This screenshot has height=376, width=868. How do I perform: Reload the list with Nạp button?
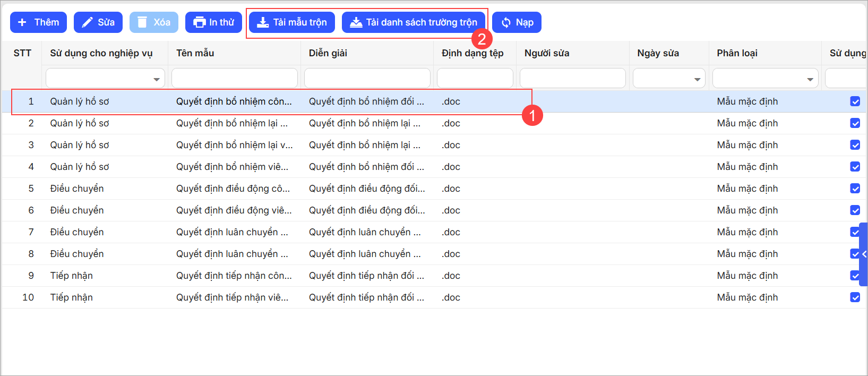click(x=517, y=22)
